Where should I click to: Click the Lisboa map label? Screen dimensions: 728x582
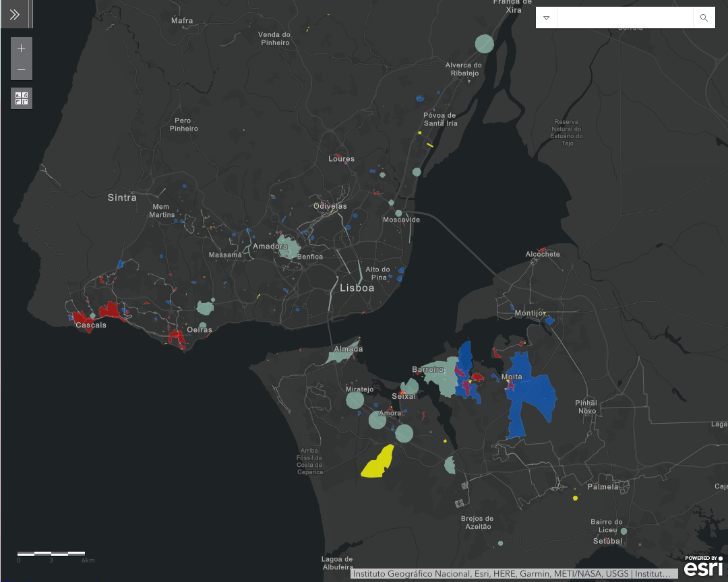[x=357, y=288]
